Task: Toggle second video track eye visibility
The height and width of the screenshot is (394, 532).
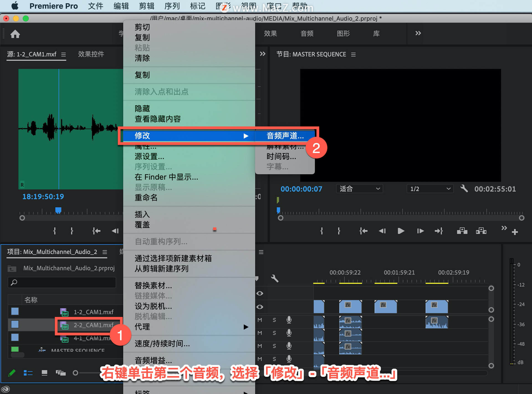Action: click(260, 307)
